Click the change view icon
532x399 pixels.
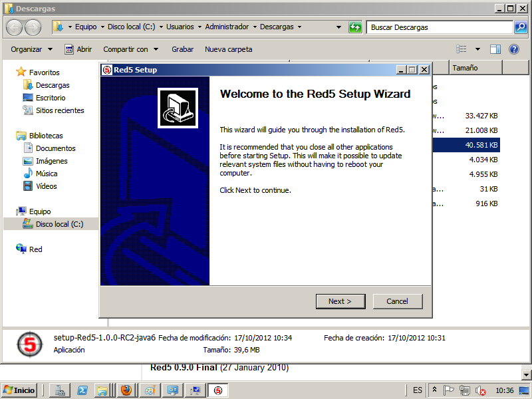(x=461, y=49)
